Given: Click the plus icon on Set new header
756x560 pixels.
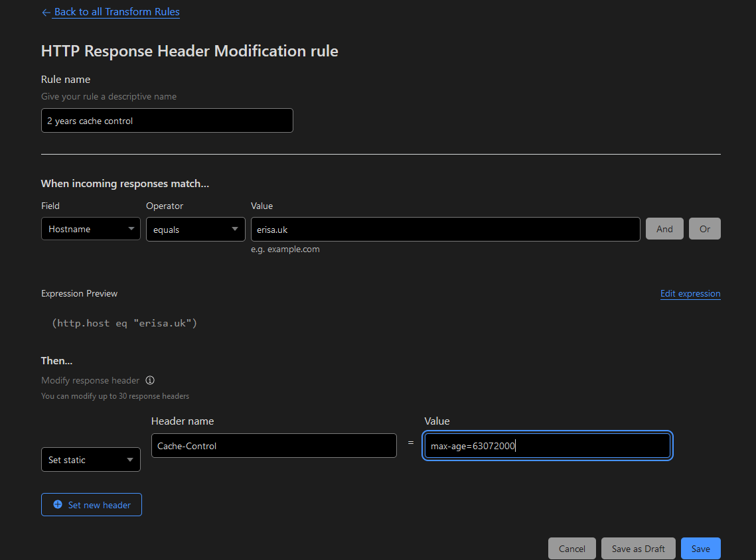Looking at the screenshot, I should coord(58,505).
